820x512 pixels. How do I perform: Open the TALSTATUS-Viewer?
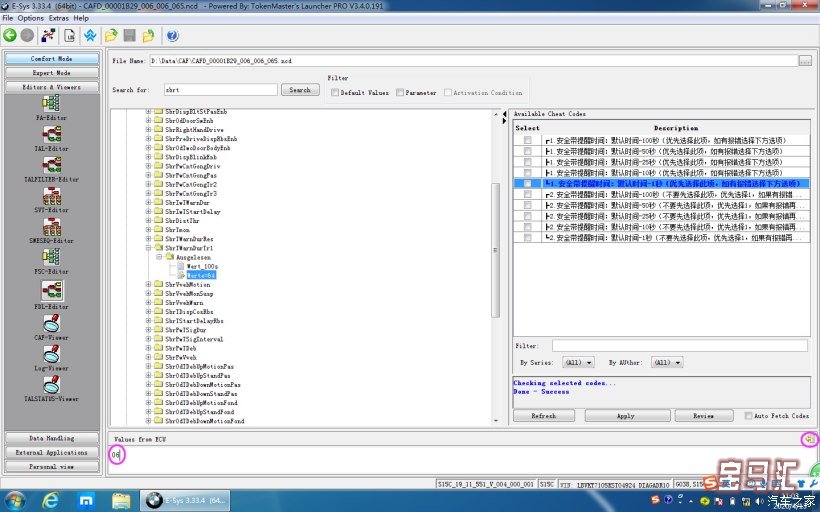[x=51, y=389]
